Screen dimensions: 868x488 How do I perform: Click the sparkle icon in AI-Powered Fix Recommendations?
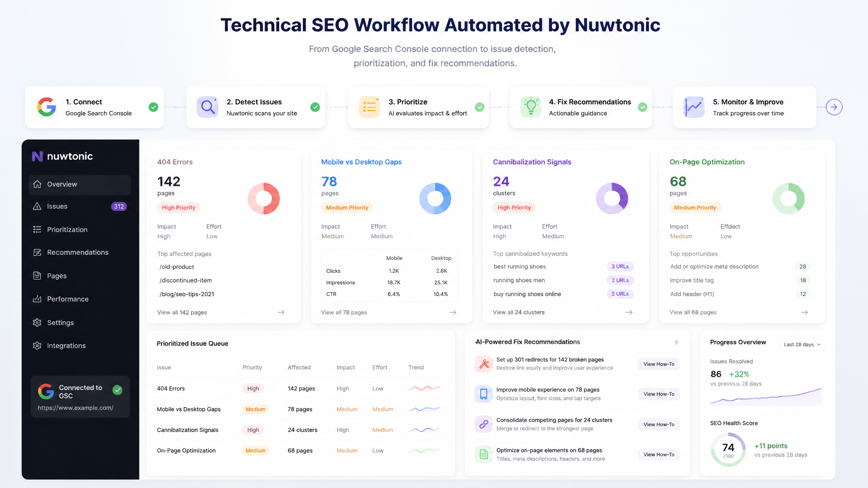[677, 342]
